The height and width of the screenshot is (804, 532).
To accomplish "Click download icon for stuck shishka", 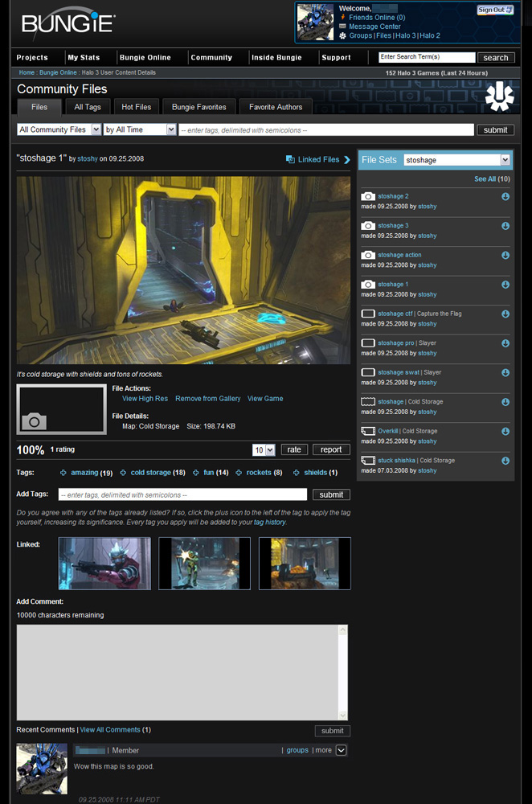I will [505, 461].
